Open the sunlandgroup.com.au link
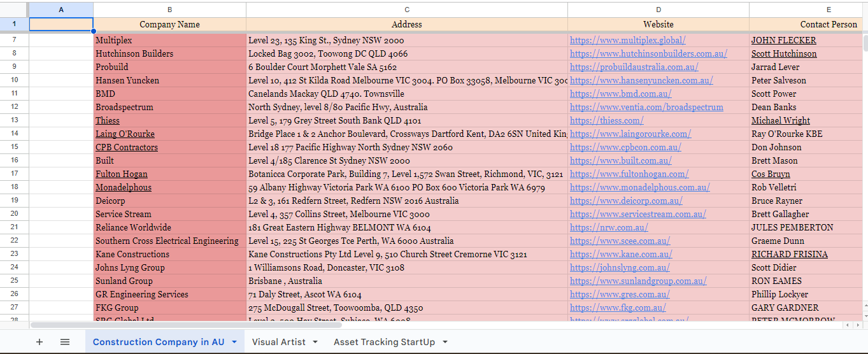 point(638,281)
